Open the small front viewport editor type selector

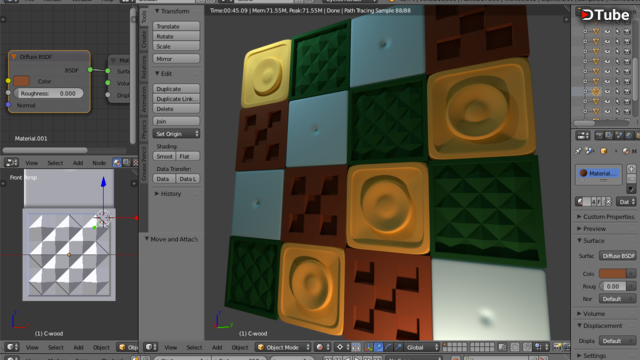11,347
